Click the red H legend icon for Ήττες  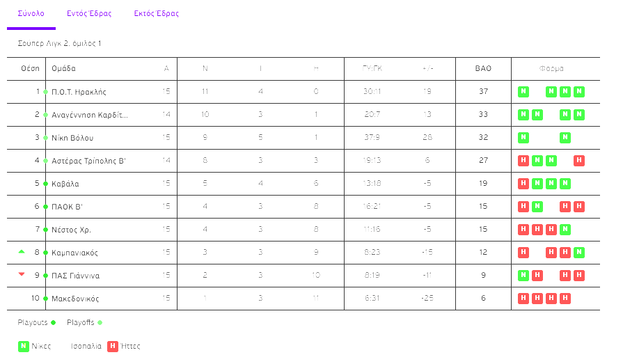(113, 346)
